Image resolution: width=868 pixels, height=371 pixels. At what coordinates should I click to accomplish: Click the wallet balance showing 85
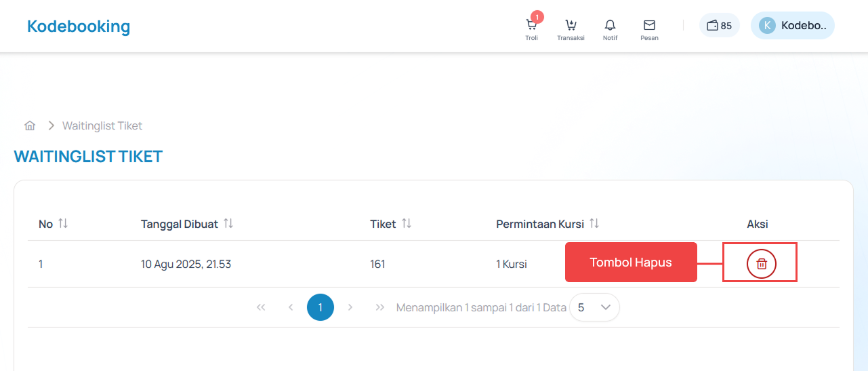coord(719,26)
